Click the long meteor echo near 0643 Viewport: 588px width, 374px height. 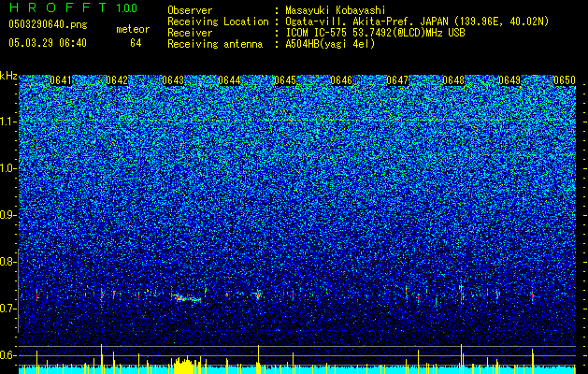(x=186, y=298)
